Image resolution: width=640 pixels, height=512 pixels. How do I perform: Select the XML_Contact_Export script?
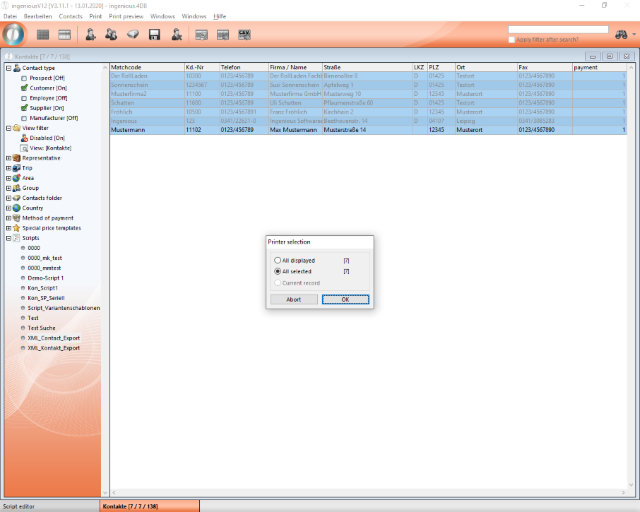tap(53, 338)
